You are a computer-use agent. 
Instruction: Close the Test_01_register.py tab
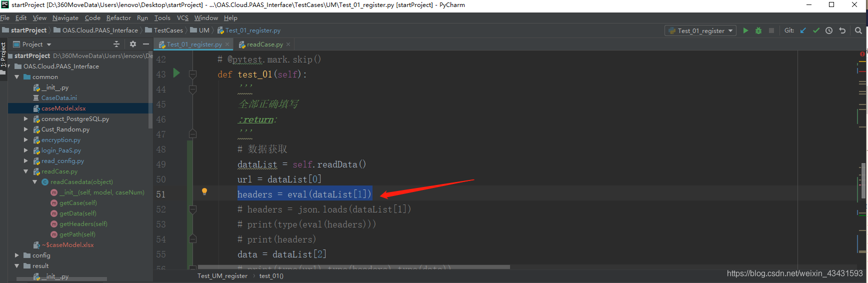pyautogui.click(x=227, y=44)
